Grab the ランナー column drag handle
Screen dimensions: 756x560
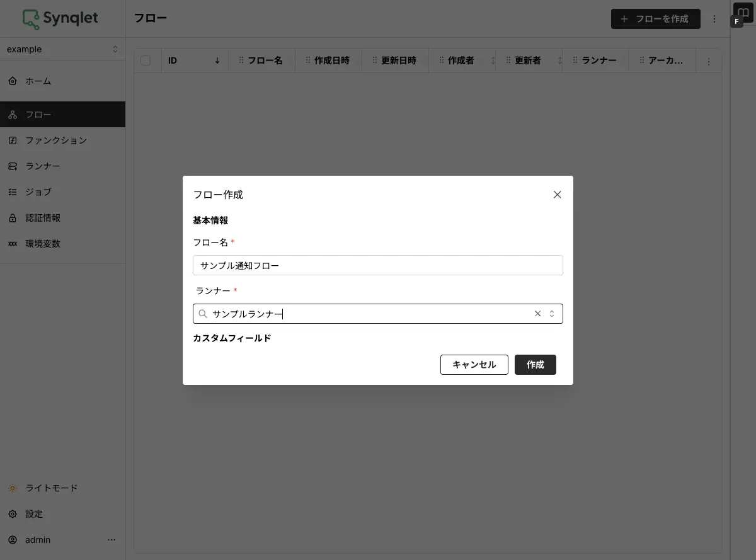pyautogui.click(x=575, y=60)
